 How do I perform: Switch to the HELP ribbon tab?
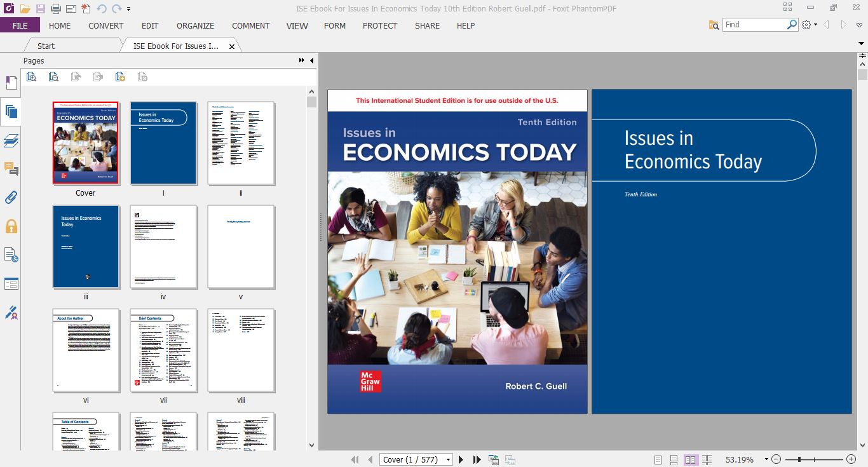tap(466, 26)
